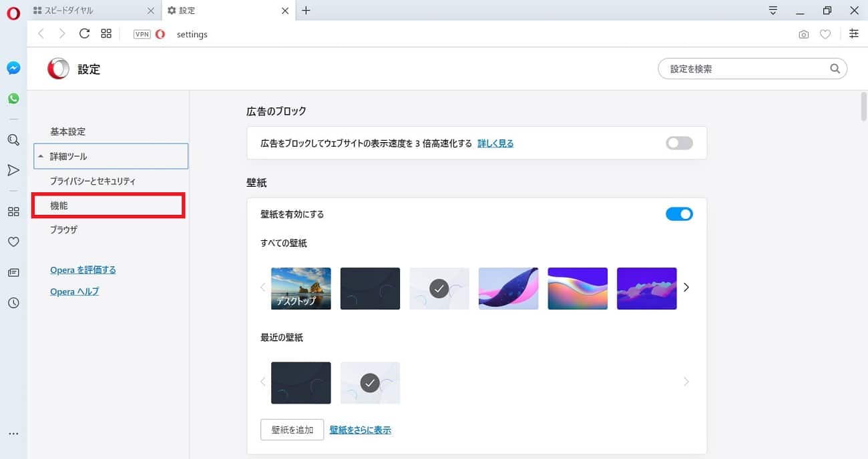
Task: Open the 壁紙をさらに表示 link
Action: pyautogui.click(x=360, y=430)
